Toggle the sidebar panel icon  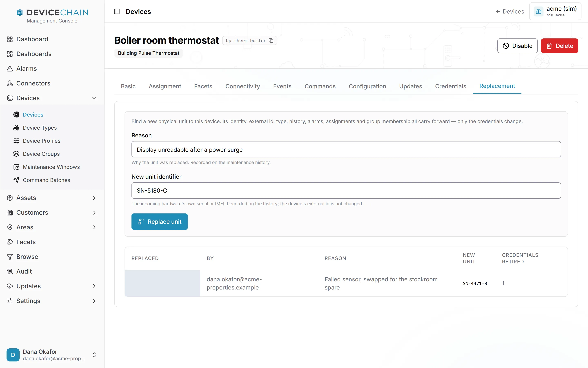tap(117, 11)
